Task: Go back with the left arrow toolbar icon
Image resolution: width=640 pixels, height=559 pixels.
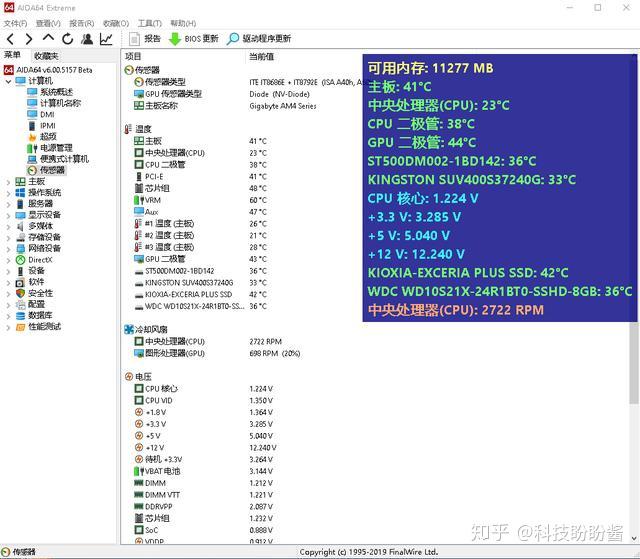Action: (11, 39)
